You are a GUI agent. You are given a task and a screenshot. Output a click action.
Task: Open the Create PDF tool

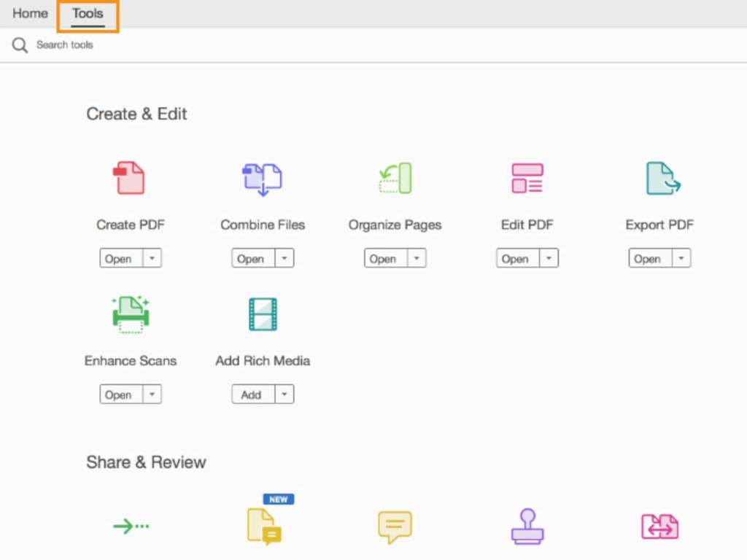pyautogui.click(x=121, y=258)
